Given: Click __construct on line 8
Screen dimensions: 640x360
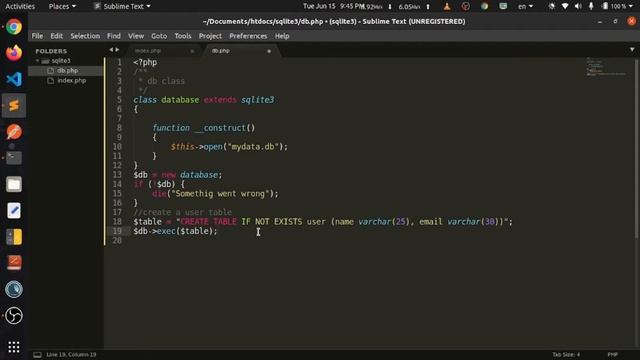Looking at the screenshot, I should [220, 128].
